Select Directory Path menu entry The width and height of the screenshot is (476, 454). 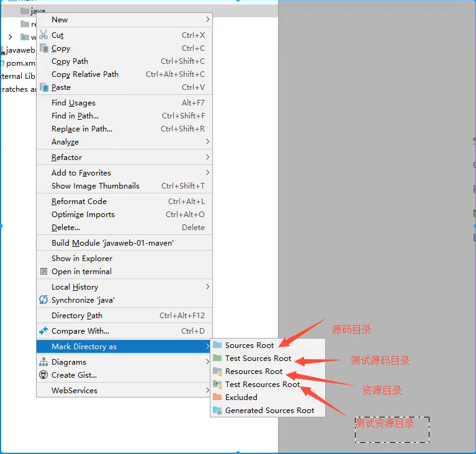(124, 315)
